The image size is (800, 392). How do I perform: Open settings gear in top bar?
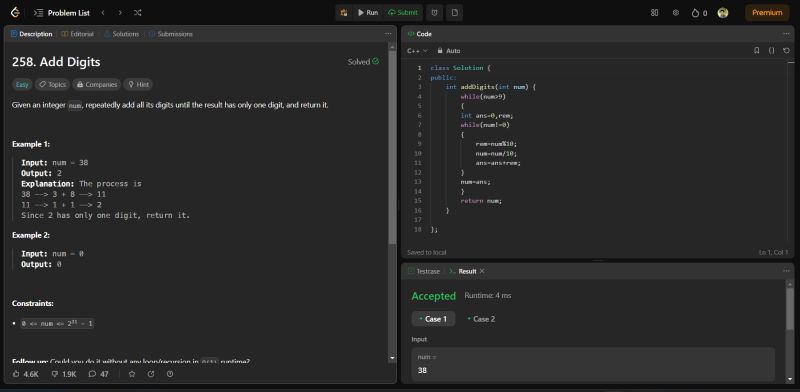pyautogui.click(x=676, y=13)
